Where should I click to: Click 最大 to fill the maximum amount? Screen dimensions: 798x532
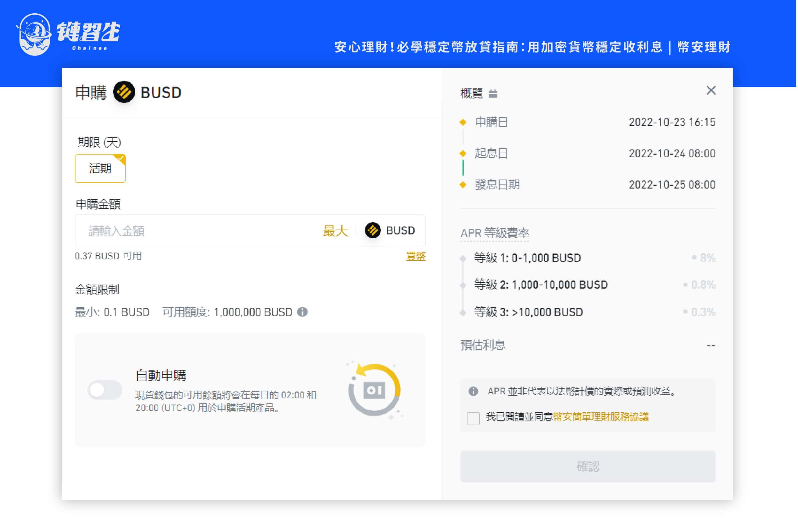pyautogui.click(x=336, y=231)
